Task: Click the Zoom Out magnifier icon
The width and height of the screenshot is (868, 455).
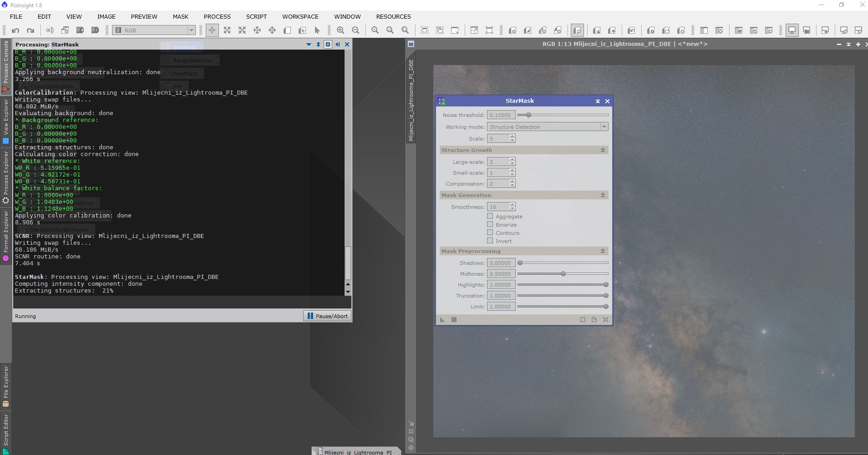Action: point(355,30)
